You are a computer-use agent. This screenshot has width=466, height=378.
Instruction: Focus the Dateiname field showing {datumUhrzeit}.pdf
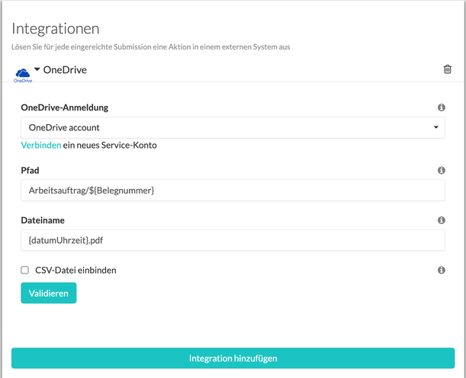[x=233, y=240]
